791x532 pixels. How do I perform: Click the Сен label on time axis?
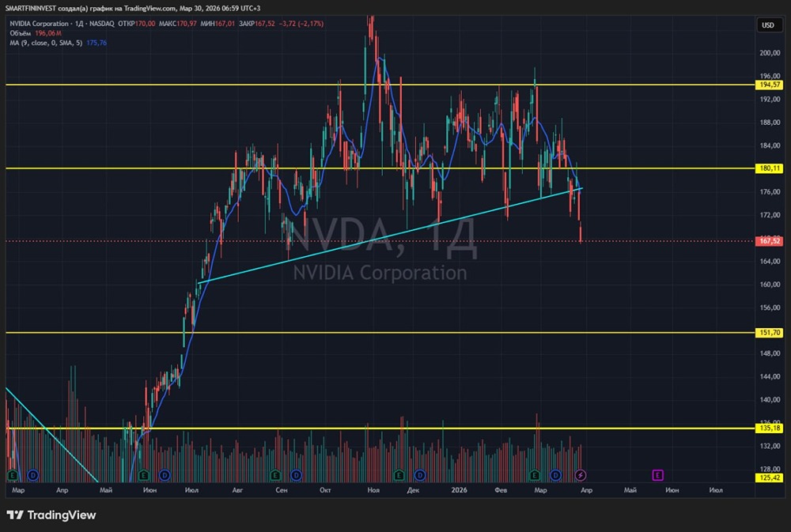click(x=282, y=490)
